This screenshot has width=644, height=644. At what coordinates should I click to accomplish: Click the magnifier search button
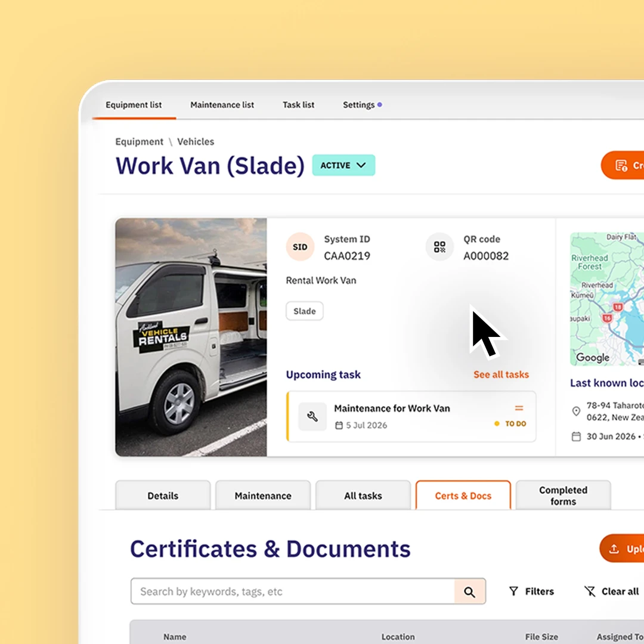coord(470,592)
